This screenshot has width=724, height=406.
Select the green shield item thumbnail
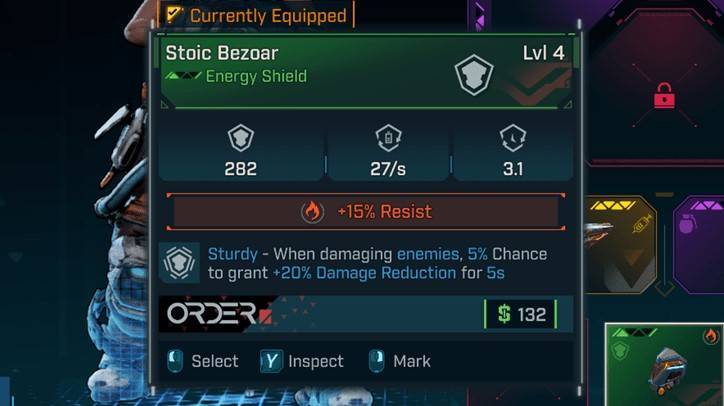(664, 365)
